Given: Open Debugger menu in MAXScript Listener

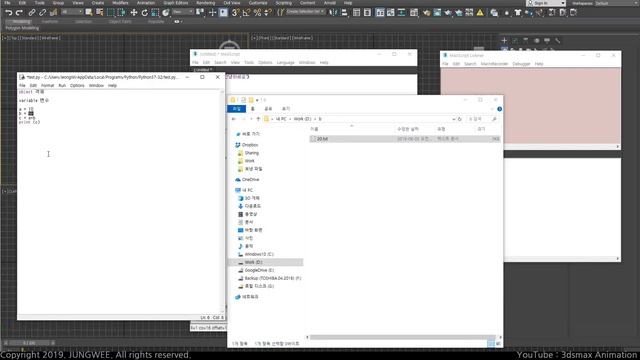Looking at the screenshot, I should [521, 64].
